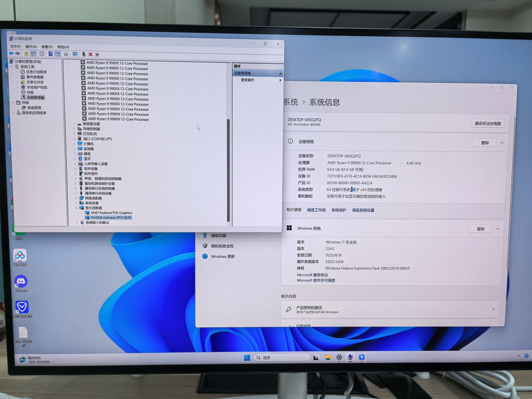Collapse the 显示适配器 tree node
The width and height of the screenshot is (532, 399).
(77, 208)
